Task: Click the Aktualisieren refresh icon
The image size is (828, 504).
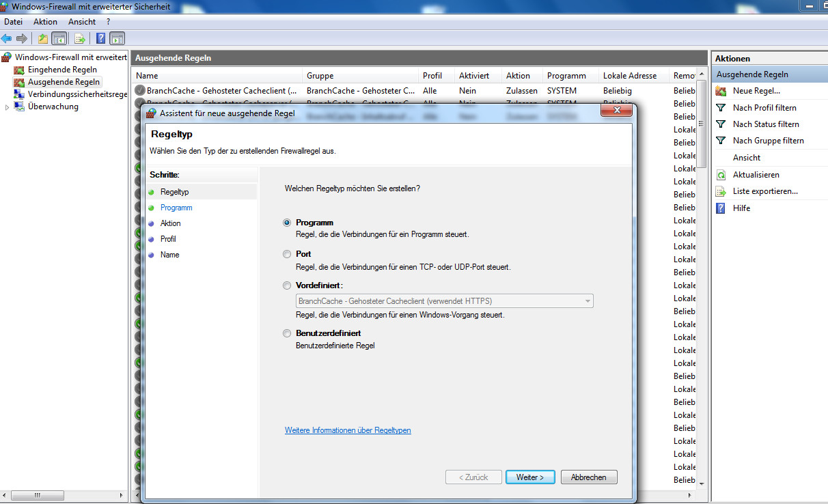Action: click(721, 175)
